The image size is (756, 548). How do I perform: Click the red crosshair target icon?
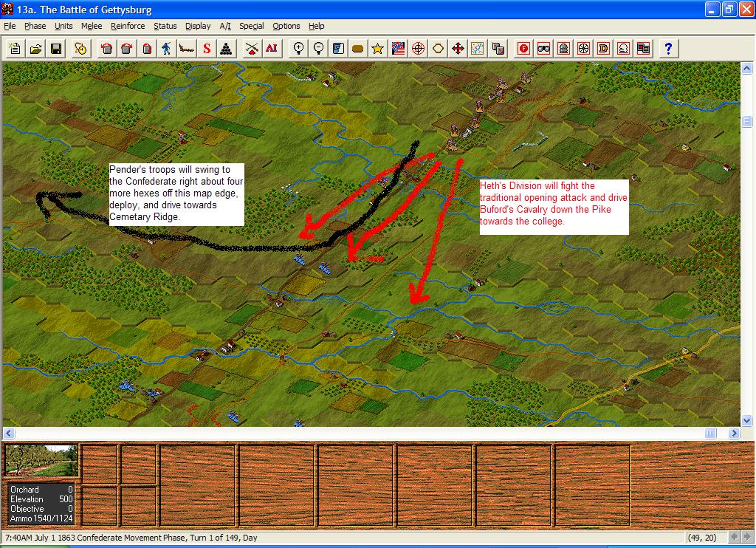pyautogui.click(x=418, y=48)
